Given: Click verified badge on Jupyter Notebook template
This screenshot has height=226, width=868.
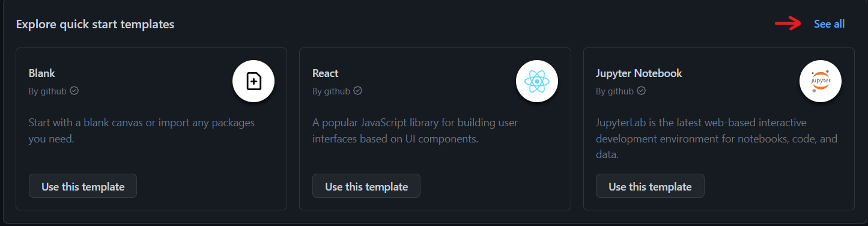Looking at the screenshot, I should [641, 91].
